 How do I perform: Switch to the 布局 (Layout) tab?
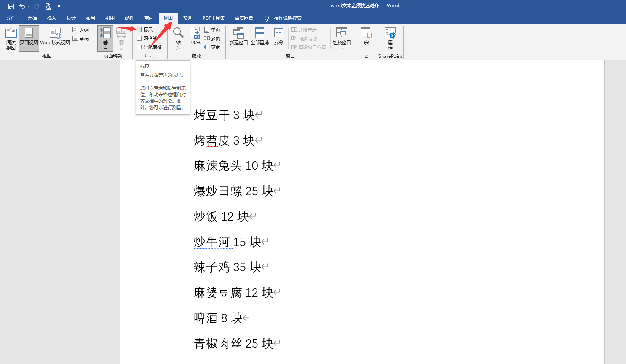pos(90,18)
